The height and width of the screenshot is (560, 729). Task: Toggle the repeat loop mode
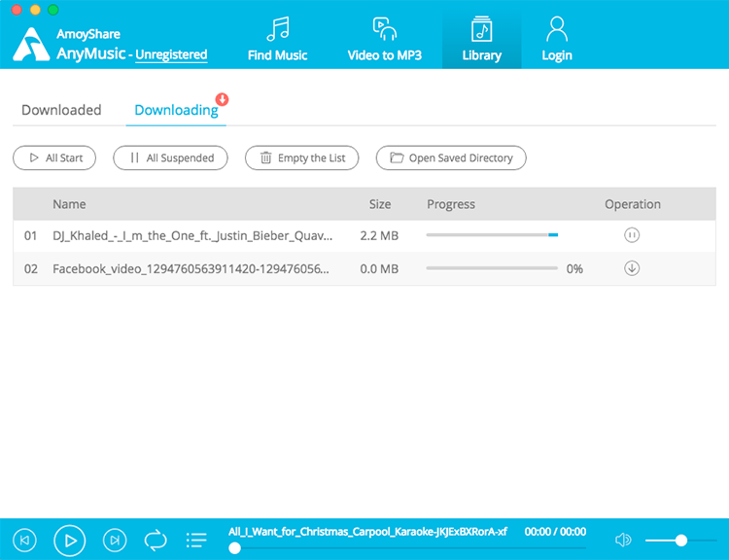tap(156, 541)
